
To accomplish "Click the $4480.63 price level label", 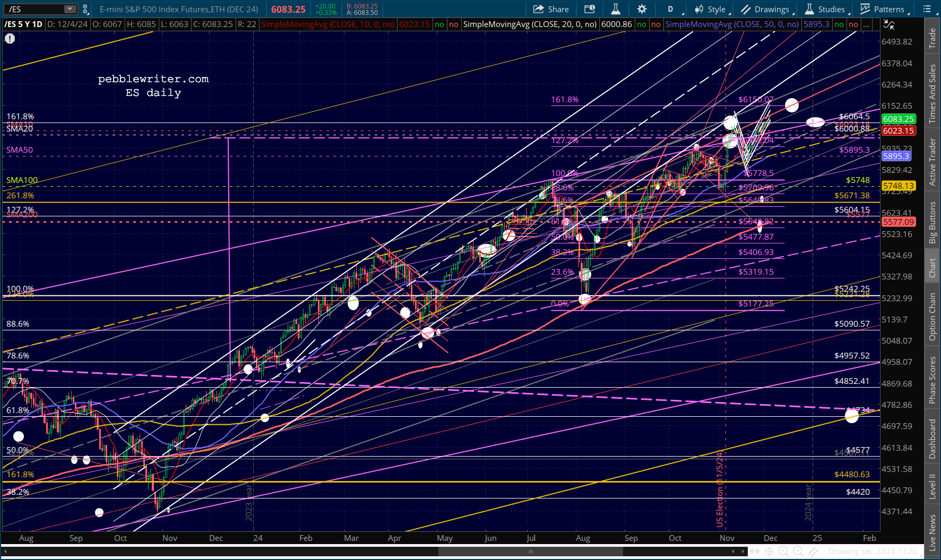I will point(852,474).
